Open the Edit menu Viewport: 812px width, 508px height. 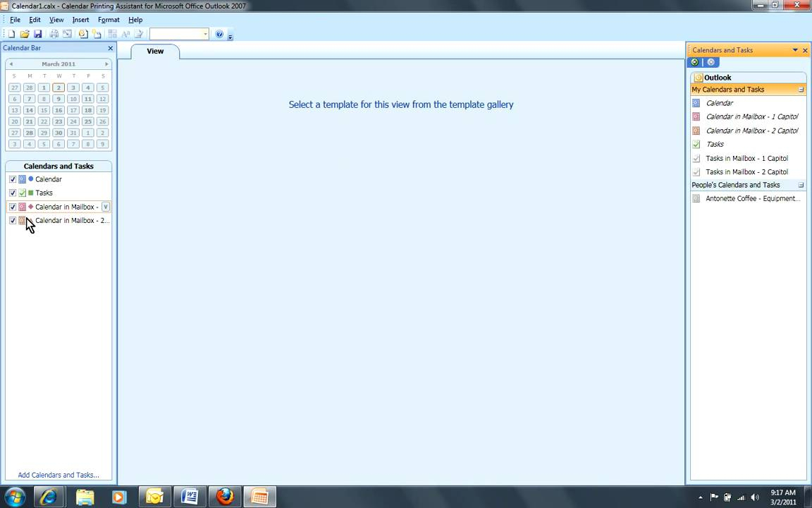(x=35, y=20)
